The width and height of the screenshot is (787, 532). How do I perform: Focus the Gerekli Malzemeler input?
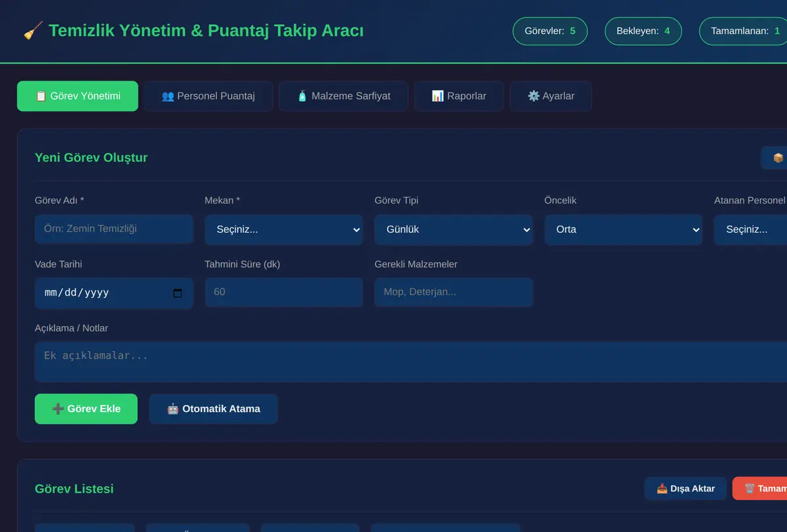click(454, 292)
